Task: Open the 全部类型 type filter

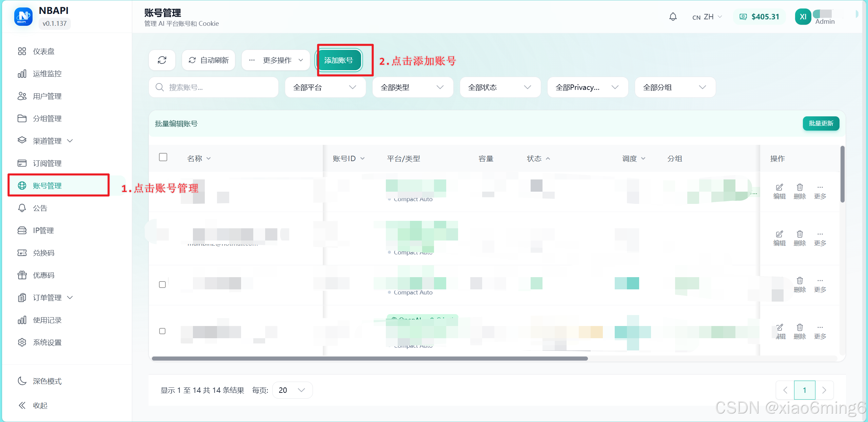Action: click(413, 87)
